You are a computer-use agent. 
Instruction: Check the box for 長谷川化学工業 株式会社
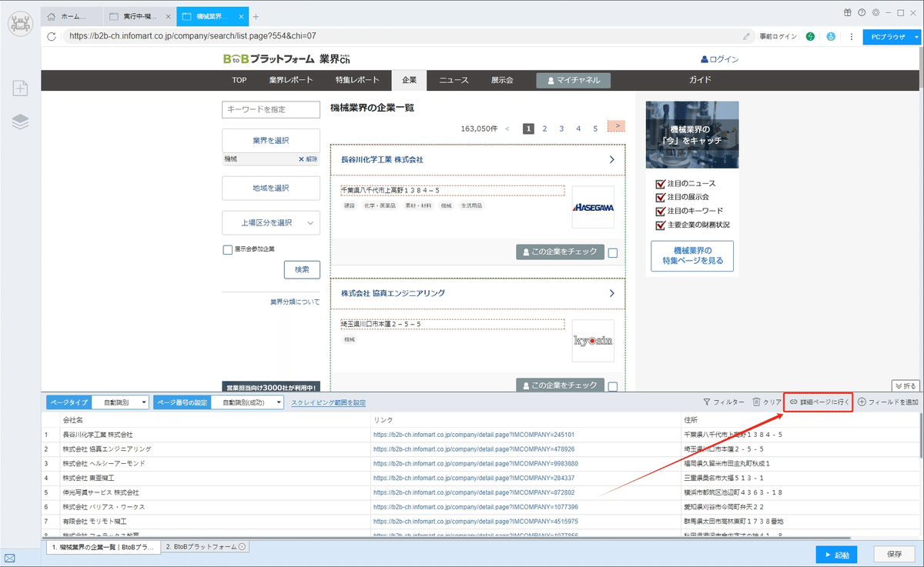point(612,252)
